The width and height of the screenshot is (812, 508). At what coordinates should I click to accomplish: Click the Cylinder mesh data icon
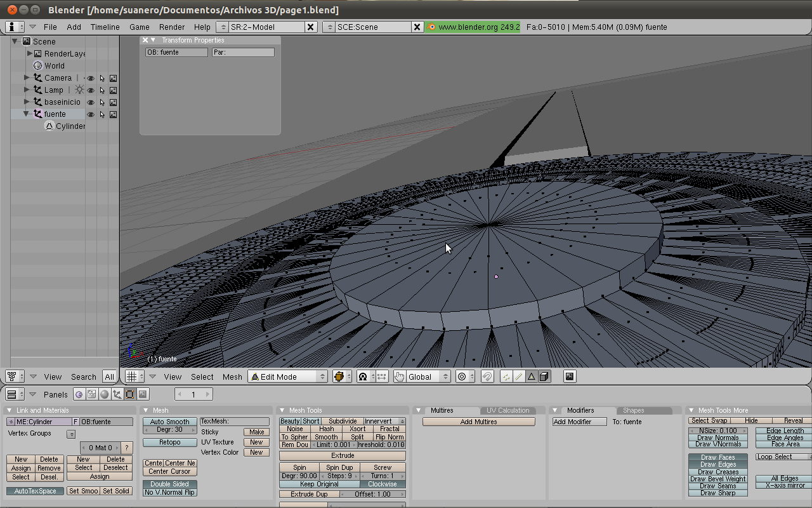pos(49,126)
